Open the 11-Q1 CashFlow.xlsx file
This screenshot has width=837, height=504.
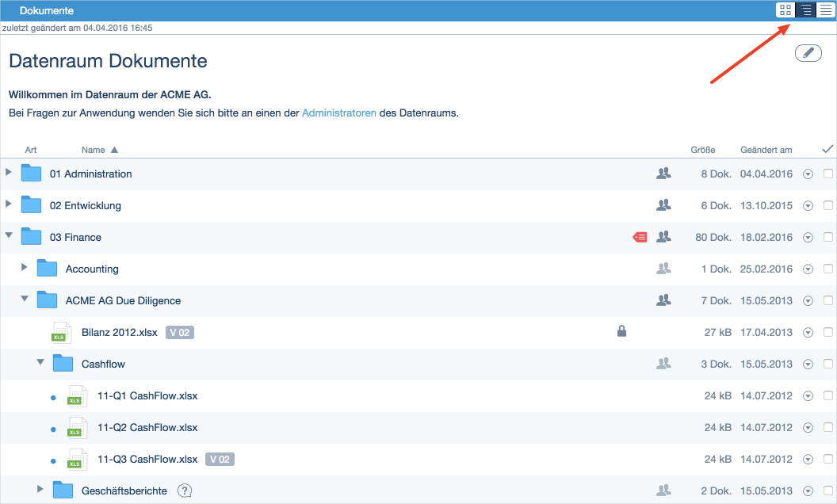(147, 395)
